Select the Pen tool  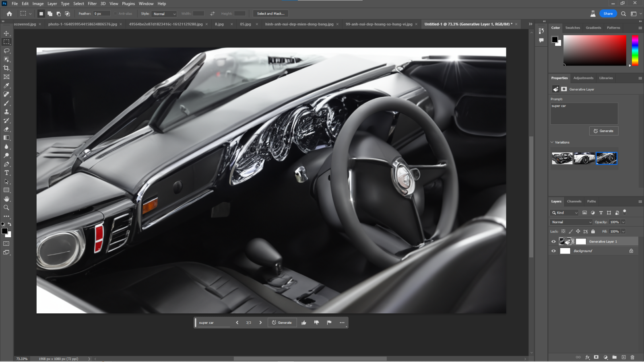click(6, 164)
